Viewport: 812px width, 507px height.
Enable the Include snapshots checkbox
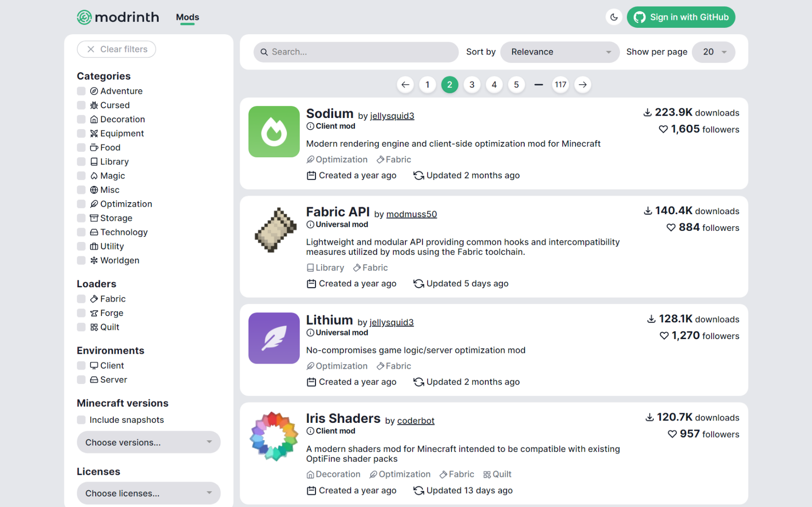(x=81, y=420)
